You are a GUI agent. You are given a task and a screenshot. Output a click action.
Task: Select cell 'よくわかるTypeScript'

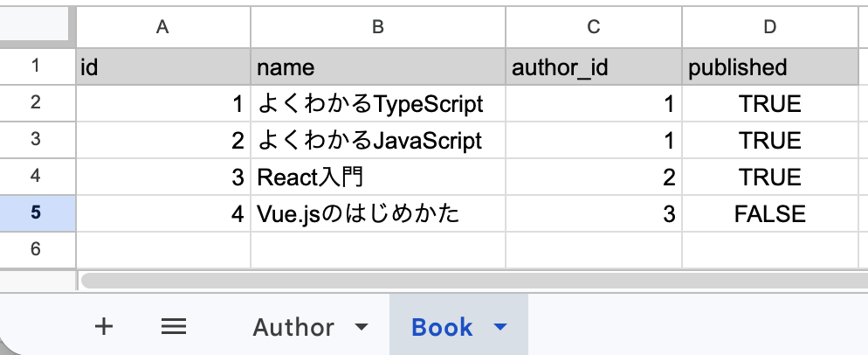tap(378, 104)
